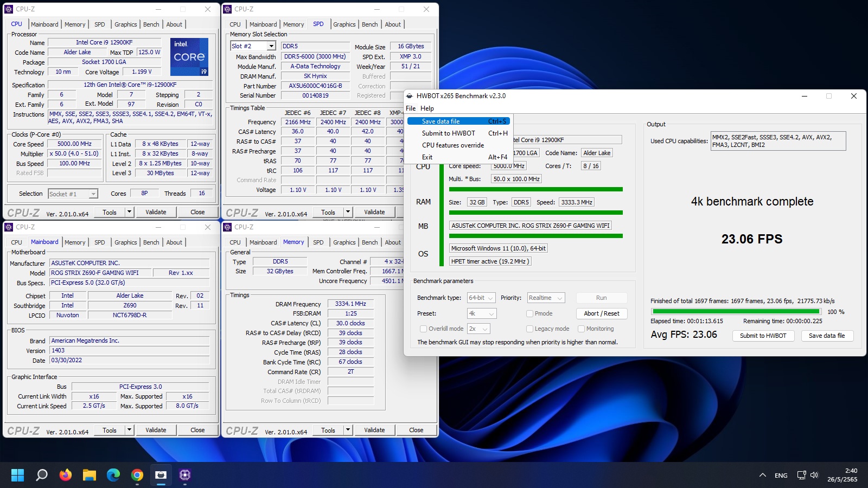Viewport: 868px width, 488px height.
Task: Enable Legacy mode checkbox
Action: [529, 329]
